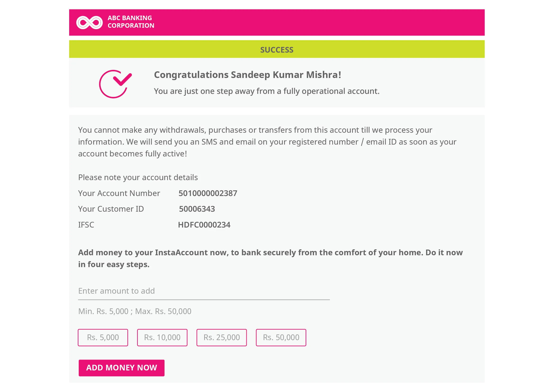The width and height of the screenshot is (554, 392).
Task: Click the IFSC label
Action: (x=86, y=225)
